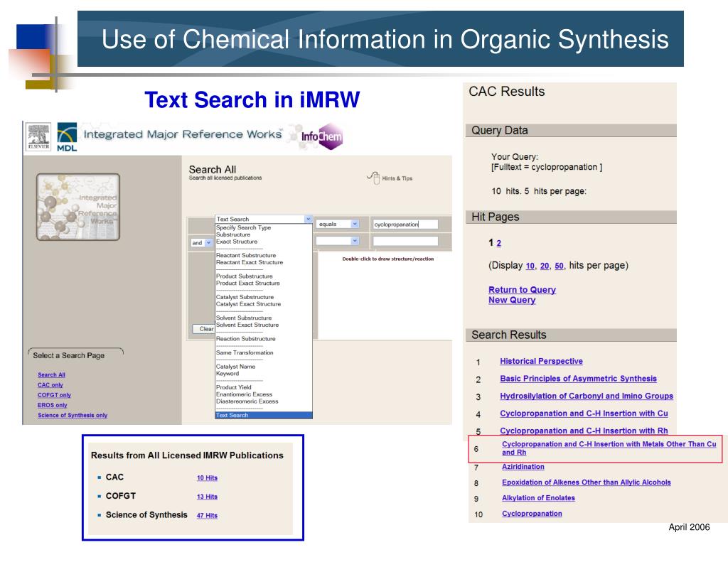The width and height of the screenshot is (728, 562).
Task: Open 'Hydrosilylation of Carbonyl and Imino Groups'
Action: 587,396
